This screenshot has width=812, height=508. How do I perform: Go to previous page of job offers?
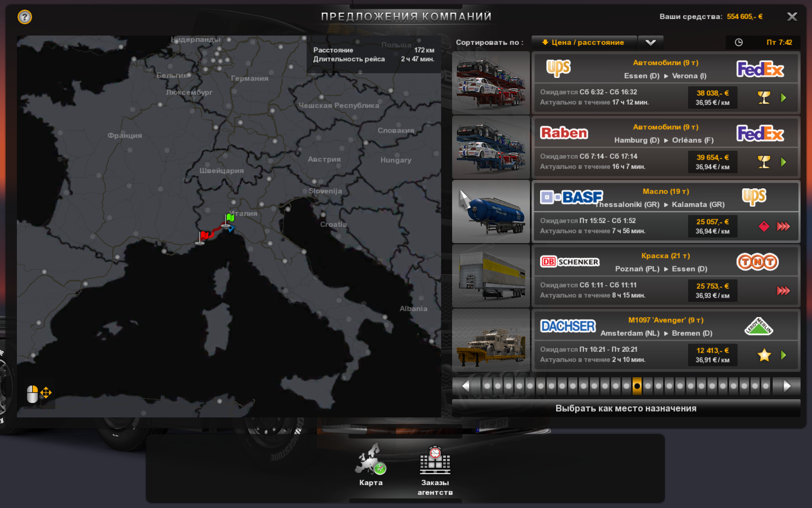pyautogui.click(x=466, y=386)
